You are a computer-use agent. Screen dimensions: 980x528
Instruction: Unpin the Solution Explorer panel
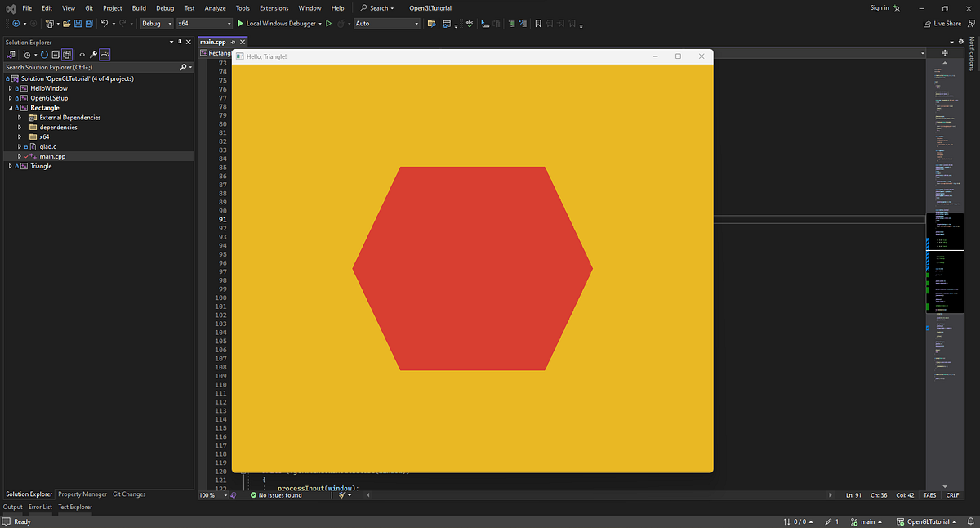tap(179, 42)
